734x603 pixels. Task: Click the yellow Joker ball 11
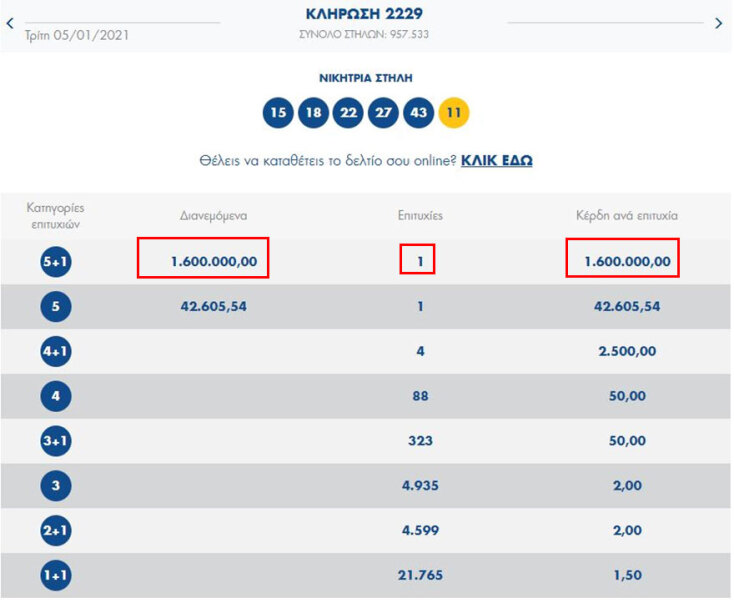coord(453,113)
